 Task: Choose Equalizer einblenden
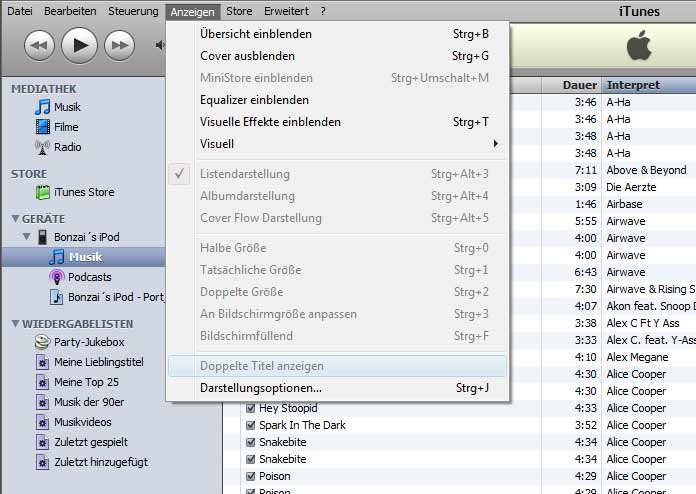338,100
